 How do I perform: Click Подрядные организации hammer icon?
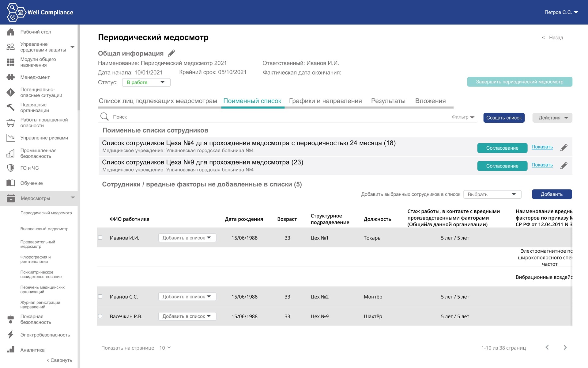11,107
